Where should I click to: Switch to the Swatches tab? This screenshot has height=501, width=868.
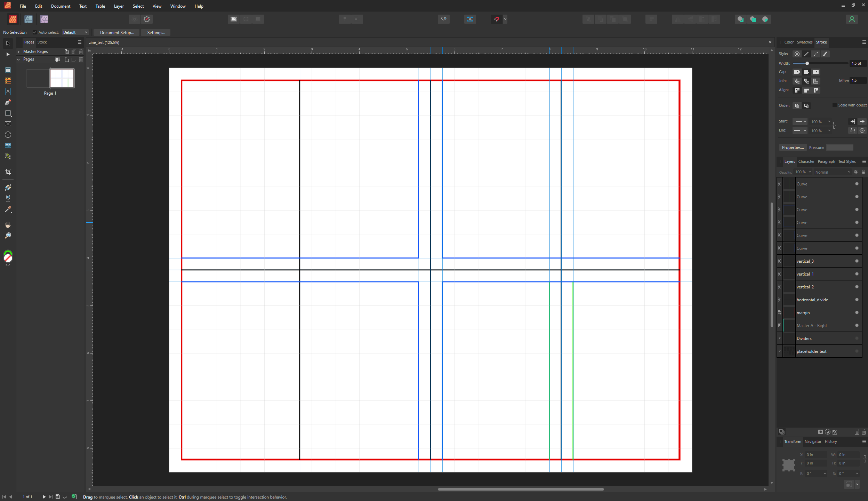click(x=805, y=42)
